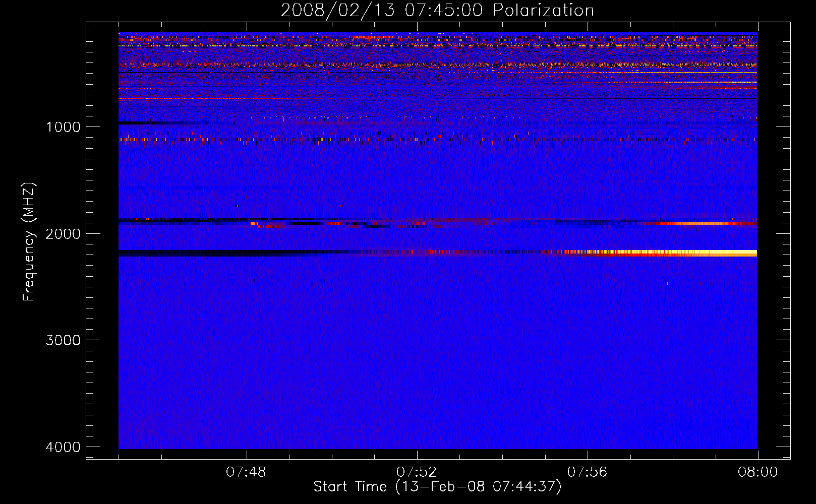This screenshot has height=504, width=816.
Task: Click the 3000 frequency tick label
Action: (x=63, y=340)
